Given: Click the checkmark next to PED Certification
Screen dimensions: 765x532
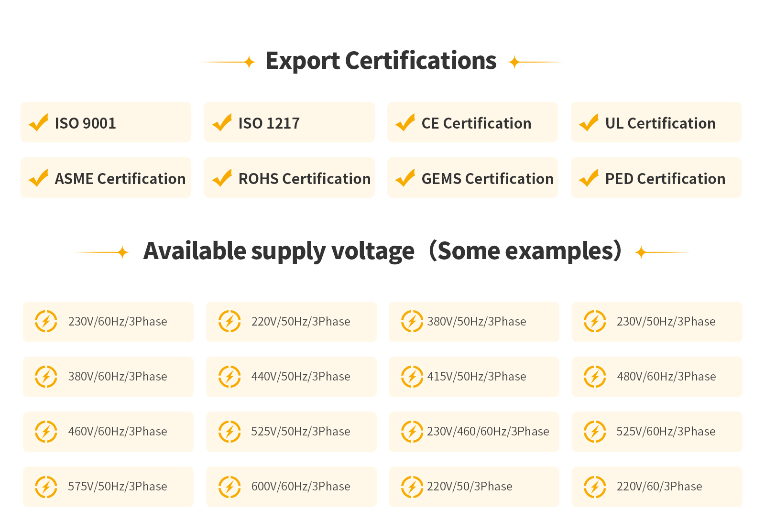Looking at the screenshot, I should coord(589,178).
